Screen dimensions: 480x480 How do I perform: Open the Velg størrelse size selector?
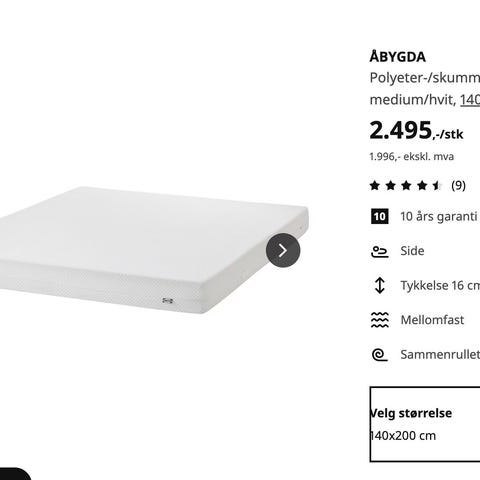point(425,424)
